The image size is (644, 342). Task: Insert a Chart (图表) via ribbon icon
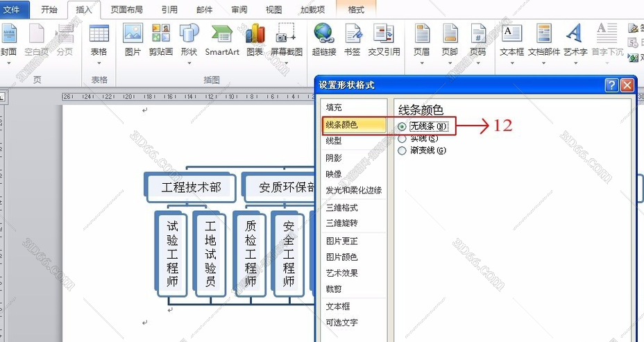click(255, 39)
